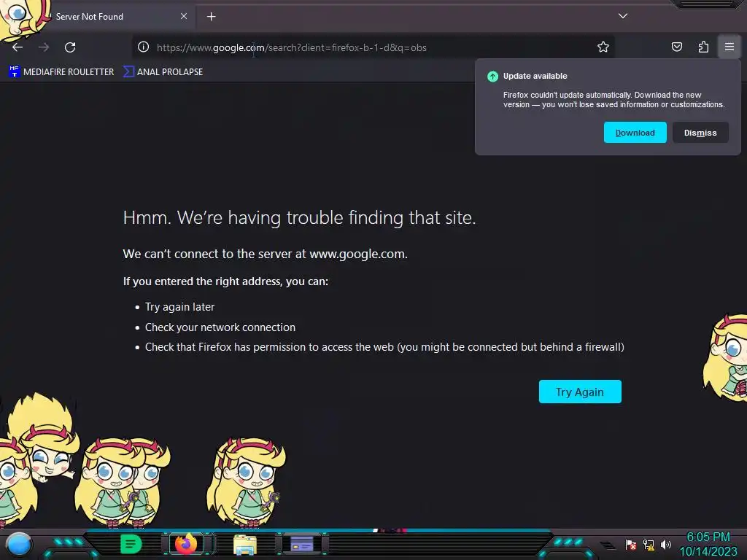The width and height of the screenshot is (747, 560).
Task: Open the Firefox application menu
Action: pos(729,47)
